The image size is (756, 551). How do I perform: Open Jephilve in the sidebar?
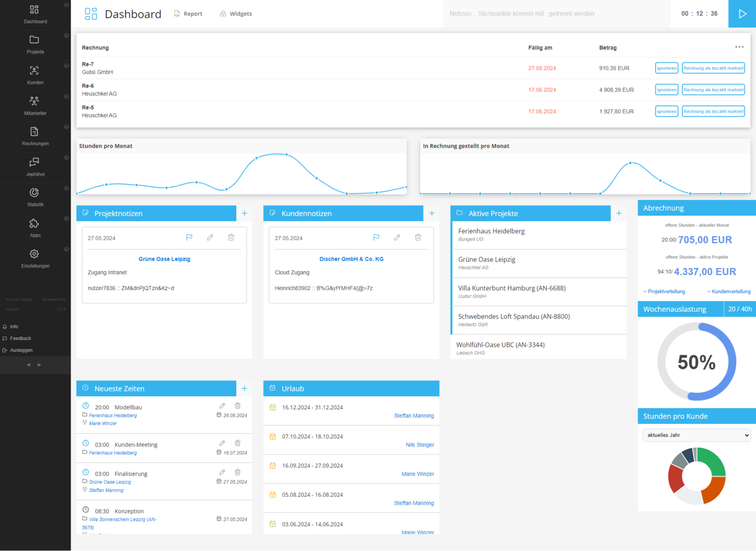35,167
